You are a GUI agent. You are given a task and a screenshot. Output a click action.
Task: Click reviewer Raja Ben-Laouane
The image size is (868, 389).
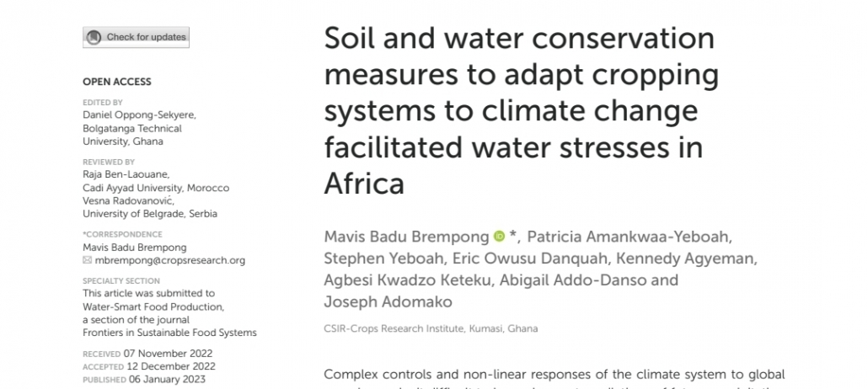point(125,174)
